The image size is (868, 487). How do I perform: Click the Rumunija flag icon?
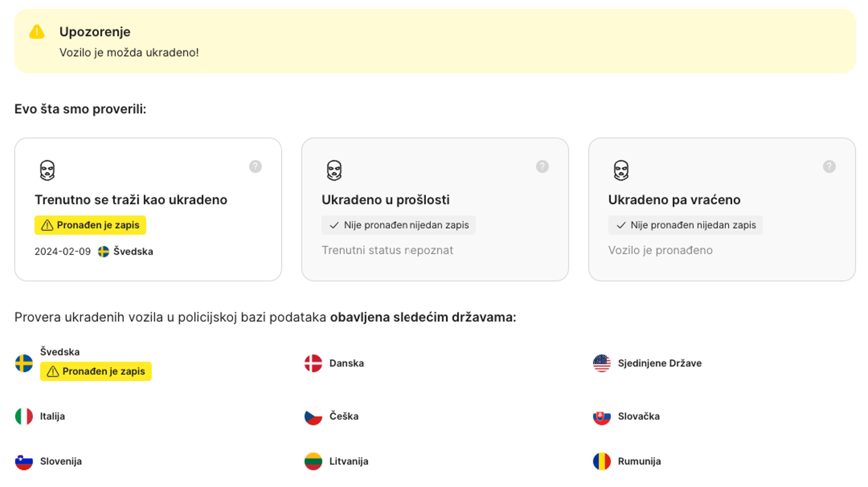[602, 461]
